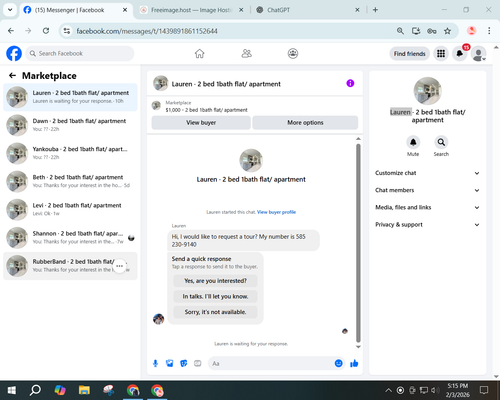Open the notifications bell with red badge
Image resolution: width=500 pixels, height=400 pixels.
pos(460,54)
